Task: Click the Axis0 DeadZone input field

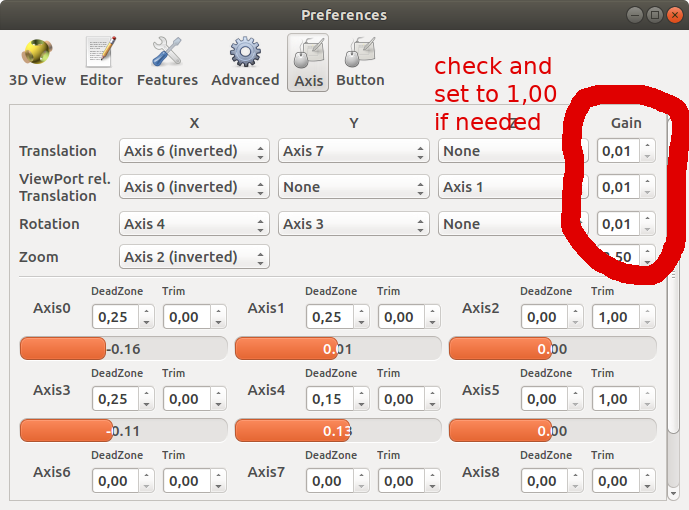Action: click(x=114, y=317)
